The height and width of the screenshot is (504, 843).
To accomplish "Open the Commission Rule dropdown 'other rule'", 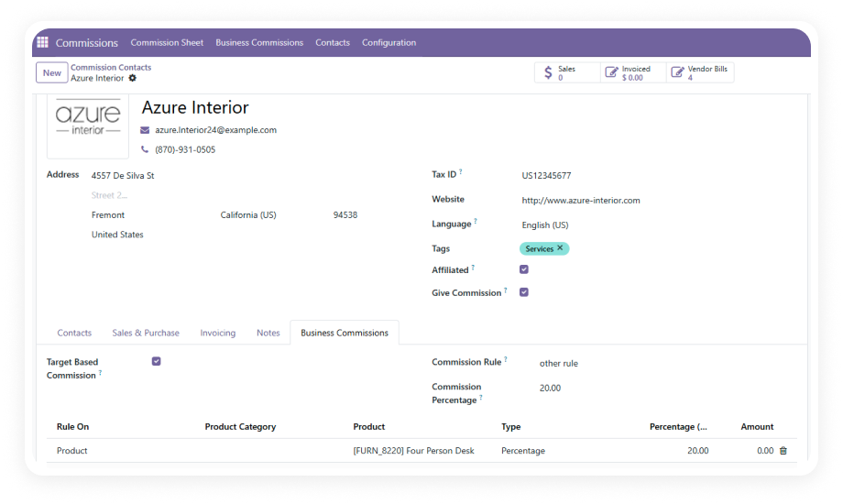I will tap(559, 364).
